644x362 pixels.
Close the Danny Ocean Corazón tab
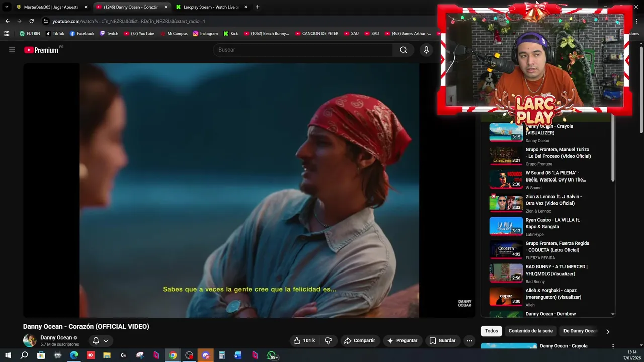(166, 7)
